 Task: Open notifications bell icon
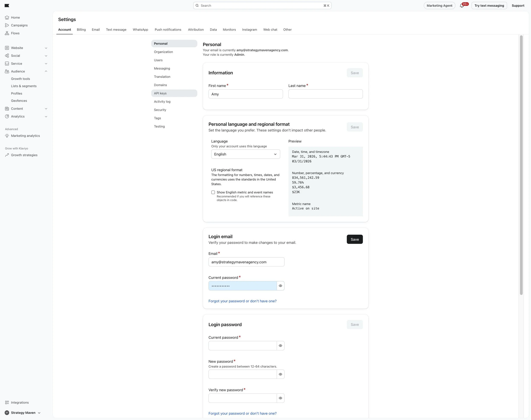(462, 6)
